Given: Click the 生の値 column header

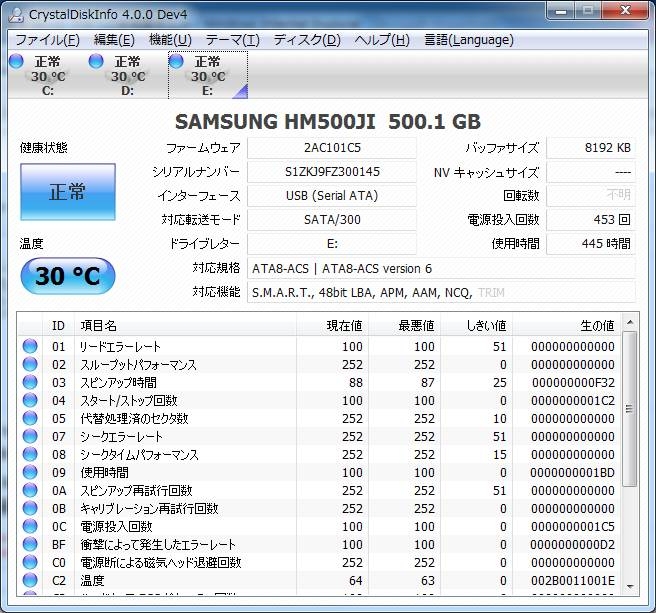Looking at the screenshot, I should pos(597,326).
